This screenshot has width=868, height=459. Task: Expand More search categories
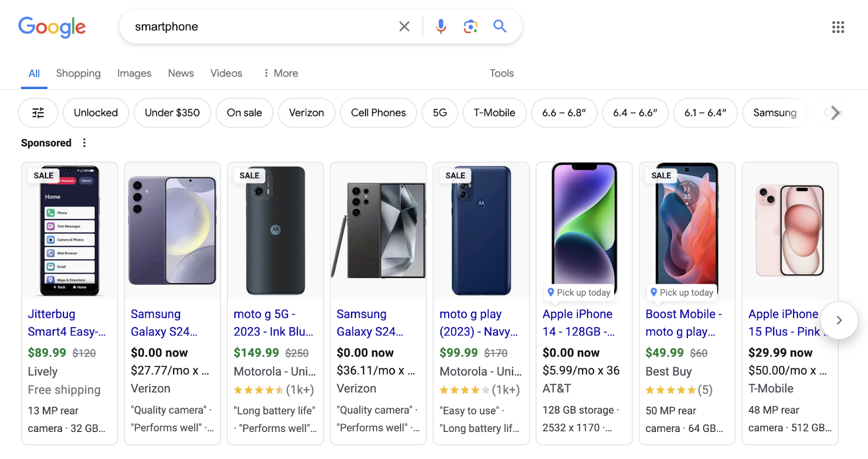click(280, 73)
